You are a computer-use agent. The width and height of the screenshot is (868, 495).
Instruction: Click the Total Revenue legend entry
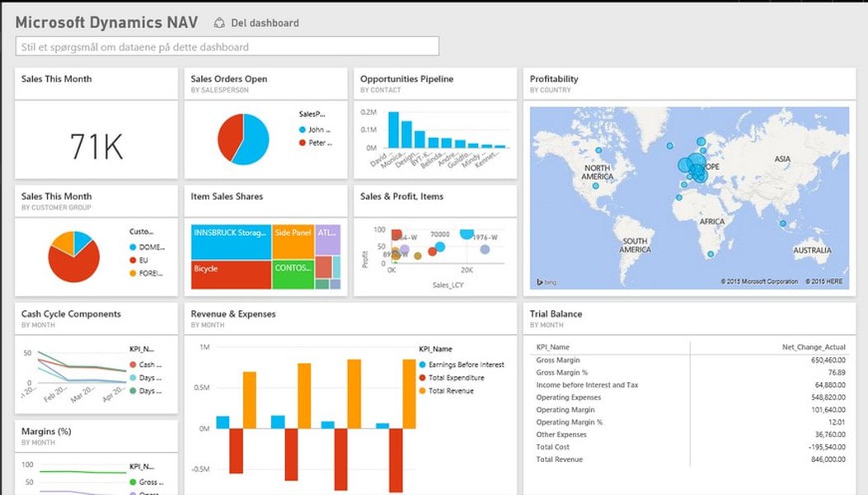coord(446,391)
